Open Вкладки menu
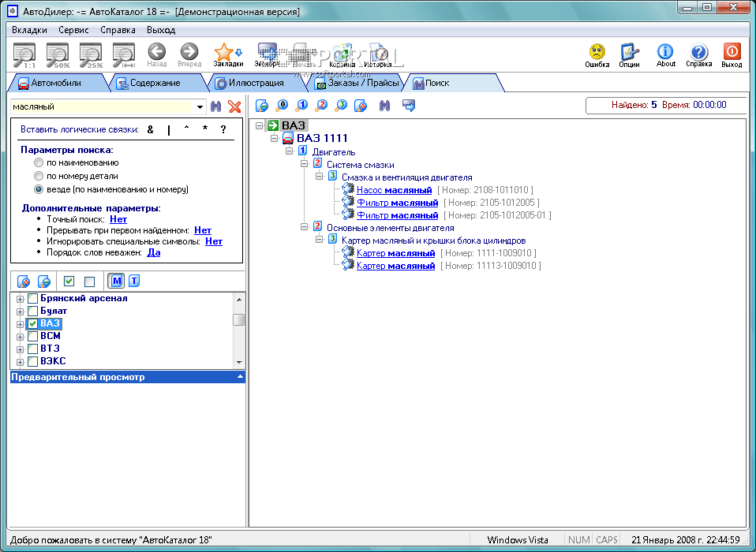This screenshot has width=756, height=552. pos(29,30)
